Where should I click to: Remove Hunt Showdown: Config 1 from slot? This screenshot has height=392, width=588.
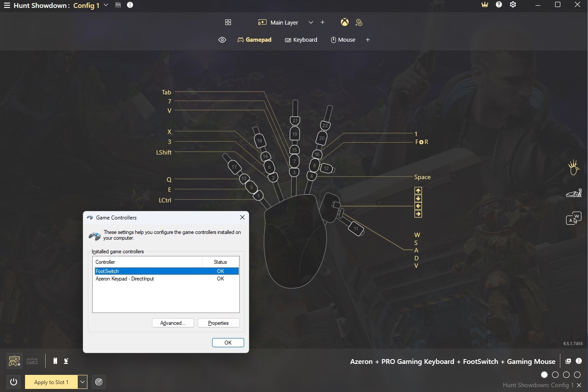tap(579, 385)
